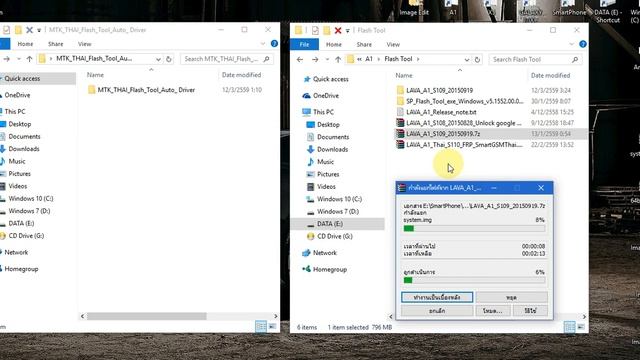Open address history dropdown in MTK_THAI window
The width and height of the screenshot is (640, 360).
tap(158, 59)
